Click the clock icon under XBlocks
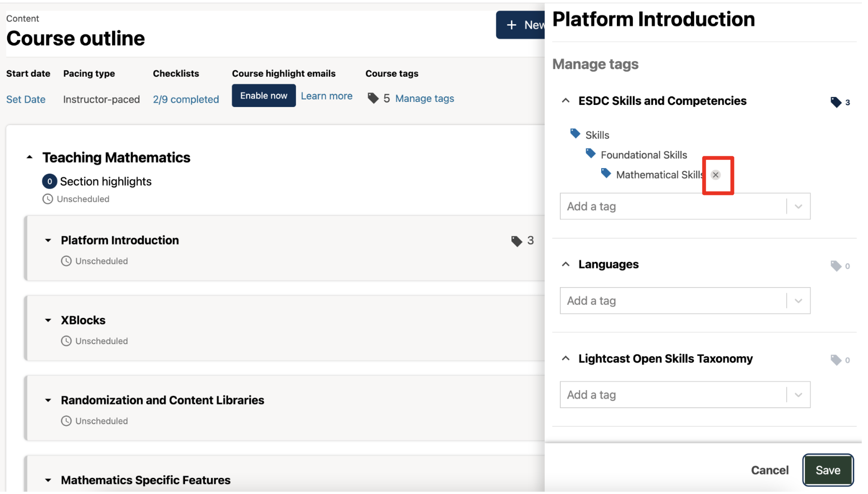The image size is (868, 494). pyautogui.click(x=66, y=342)
